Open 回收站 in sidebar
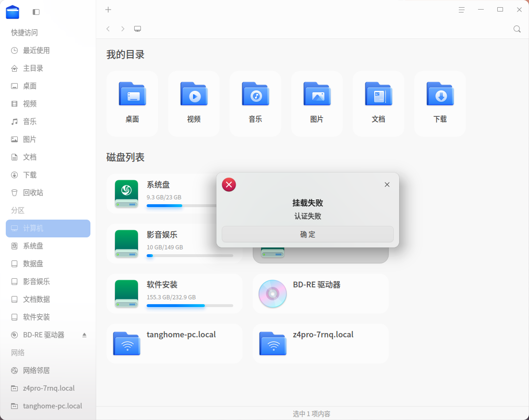 (48, 193)
